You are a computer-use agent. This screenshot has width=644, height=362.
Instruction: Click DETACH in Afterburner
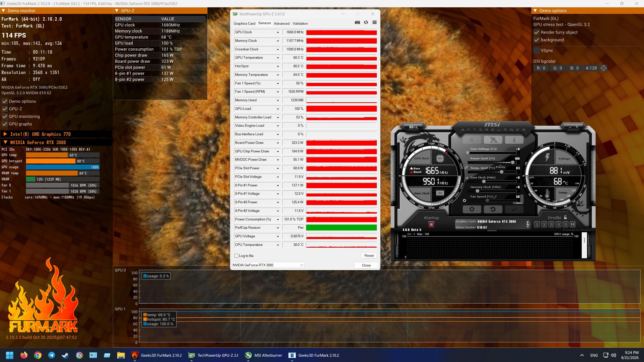pyautogui.click(x=492, y=231)
